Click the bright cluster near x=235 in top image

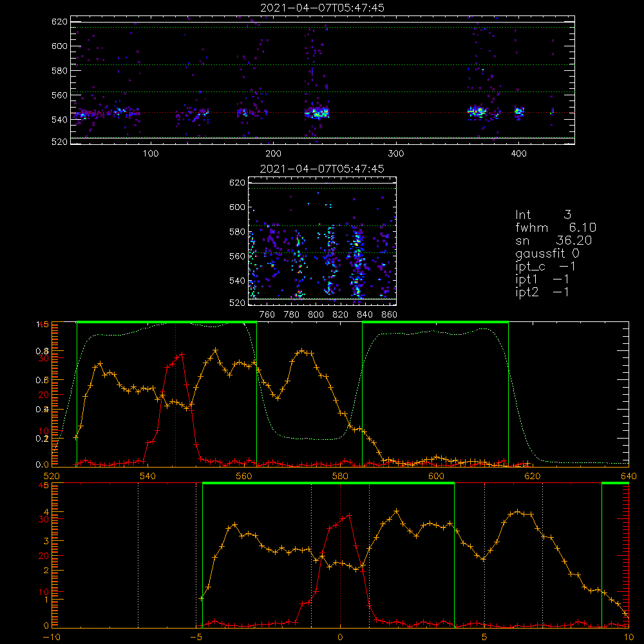[x=317, y=113]
